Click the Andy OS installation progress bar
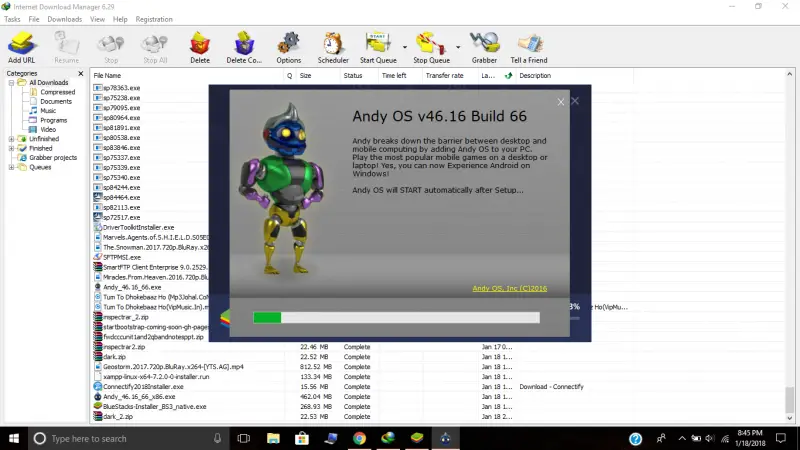Screen dimensions: 800x450 (396, 317)
